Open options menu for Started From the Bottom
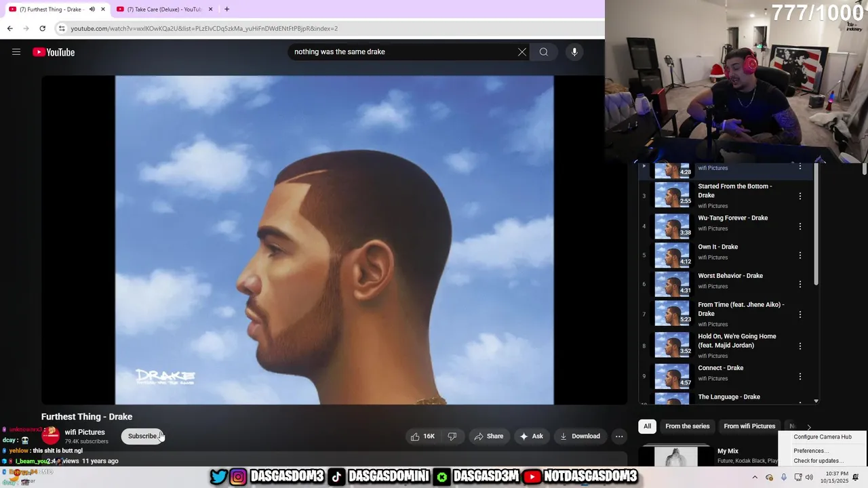 [x=800, y=196]
